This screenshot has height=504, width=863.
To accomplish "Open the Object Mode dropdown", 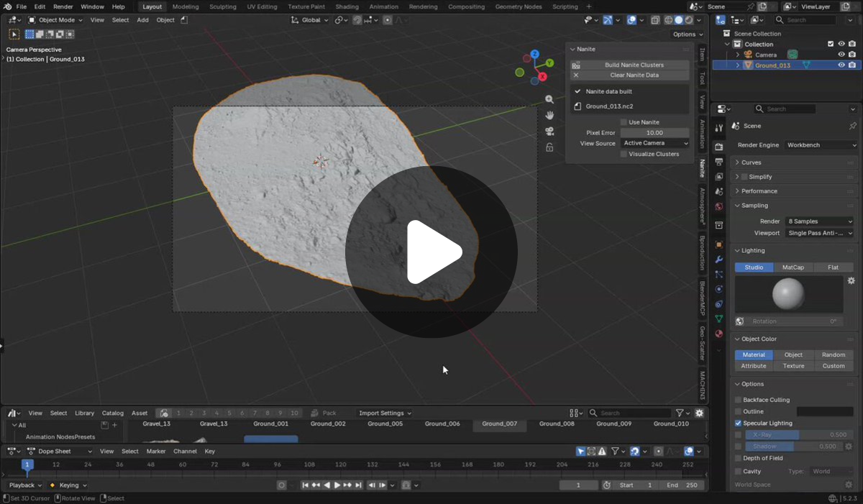I will click(x=57, y=20).
